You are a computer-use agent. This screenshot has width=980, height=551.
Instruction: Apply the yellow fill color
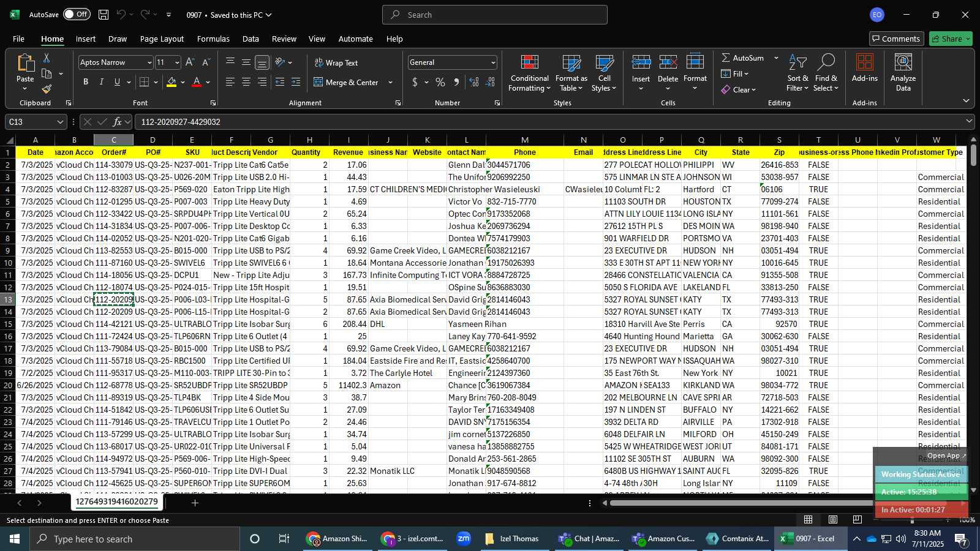pyautogui.click(x=171, y=82)
